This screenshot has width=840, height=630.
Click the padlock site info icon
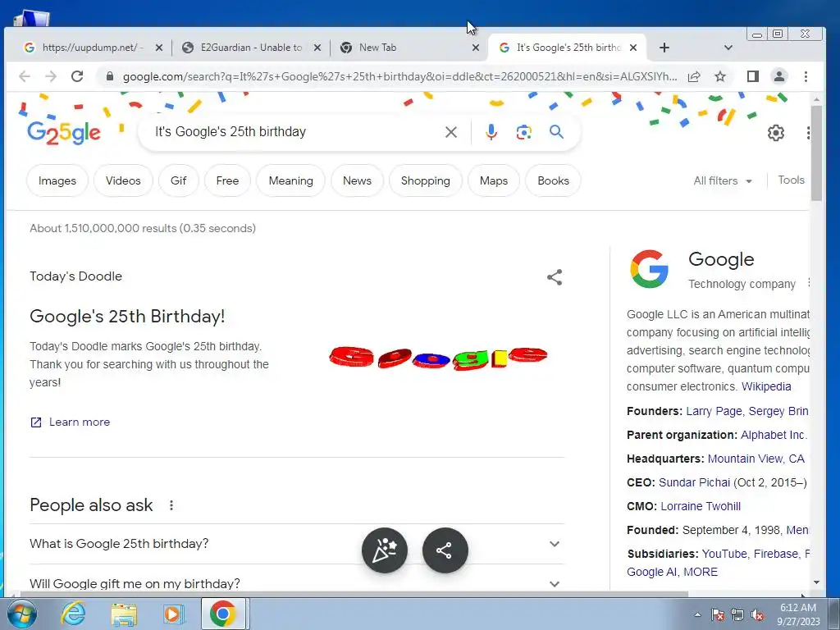coord(110,76)
